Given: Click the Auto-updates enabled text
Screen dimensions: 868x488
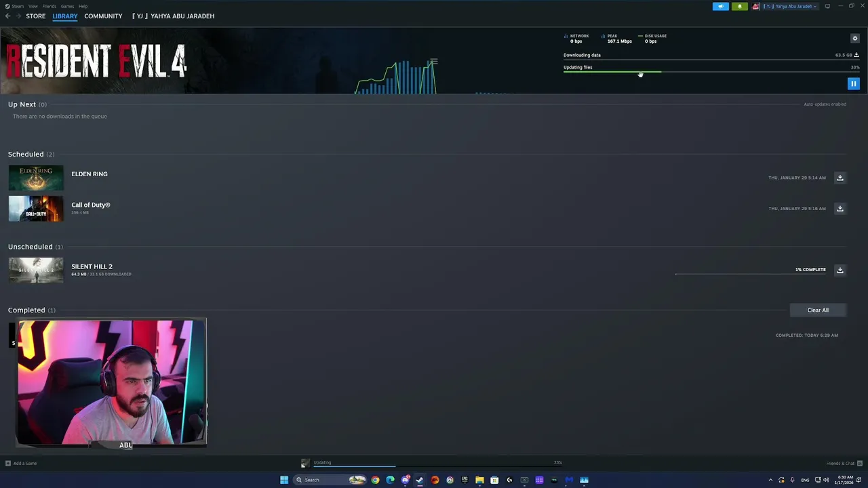Looking at the screenshot, I should pyautogui.click(x=825, y=104).
